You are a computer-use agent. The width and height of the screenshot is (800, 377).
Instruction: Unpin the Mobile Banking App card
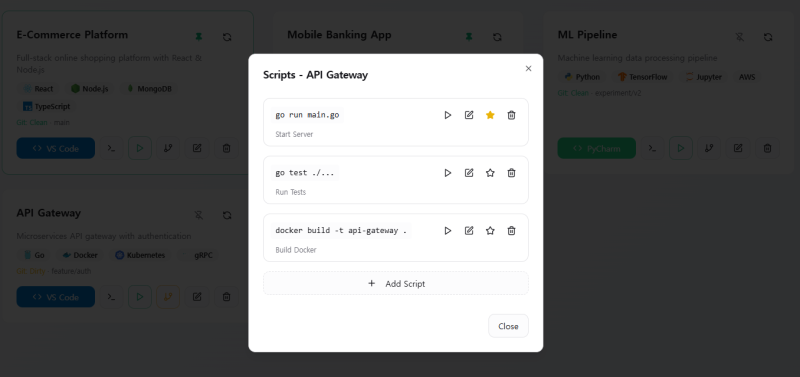coord(469,37)
